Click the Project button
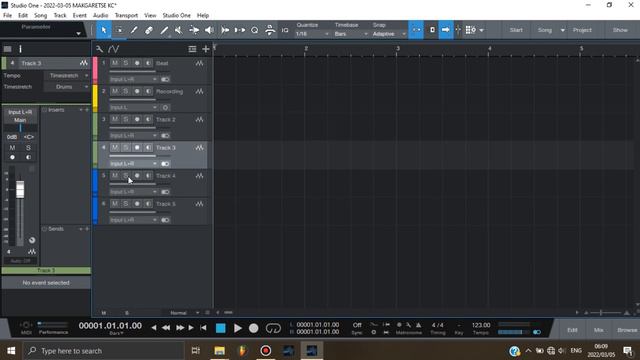The height and width of the screenshot is (360, 640). click(582, 30)
